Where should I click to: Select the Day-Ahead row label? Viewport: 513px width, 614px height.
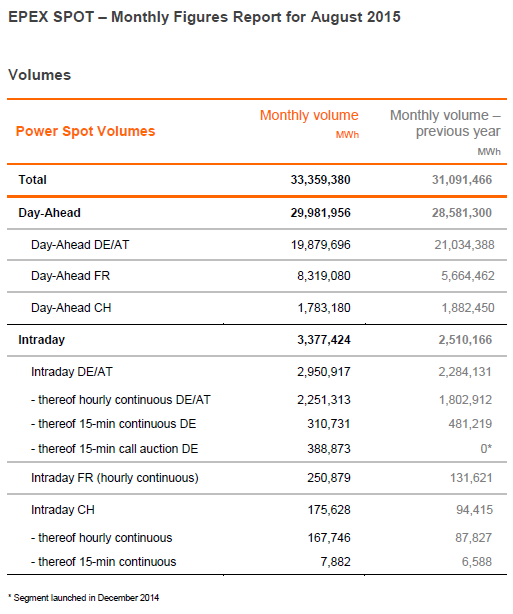click(x=49, y=213)
